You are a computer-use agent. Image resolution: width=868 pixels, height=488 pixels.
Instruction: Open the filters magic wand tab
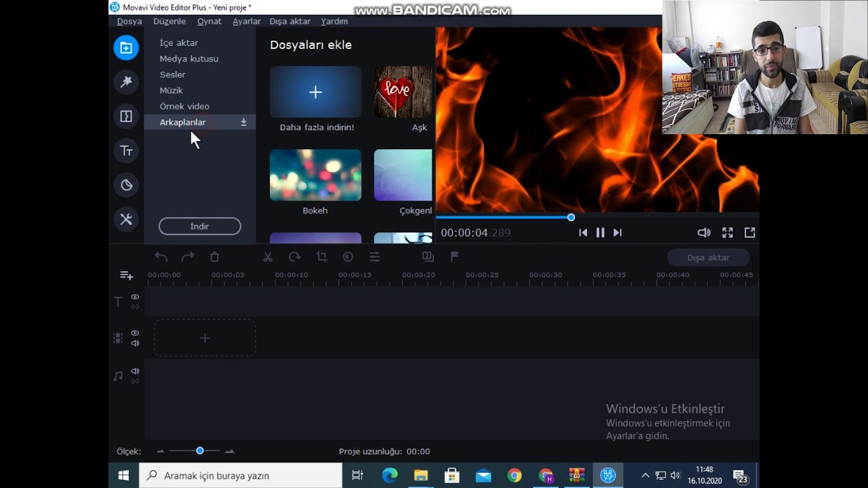[x=126, y=82]
